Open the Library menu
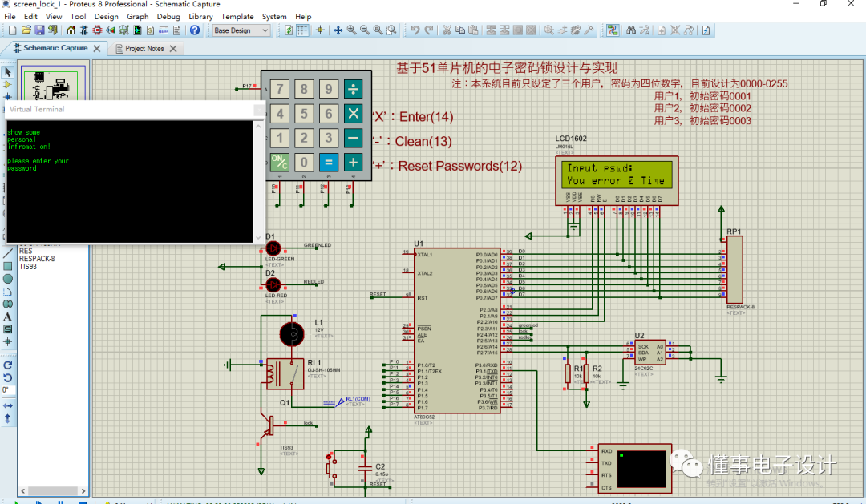The image size is (866, 504). (200, 16)
